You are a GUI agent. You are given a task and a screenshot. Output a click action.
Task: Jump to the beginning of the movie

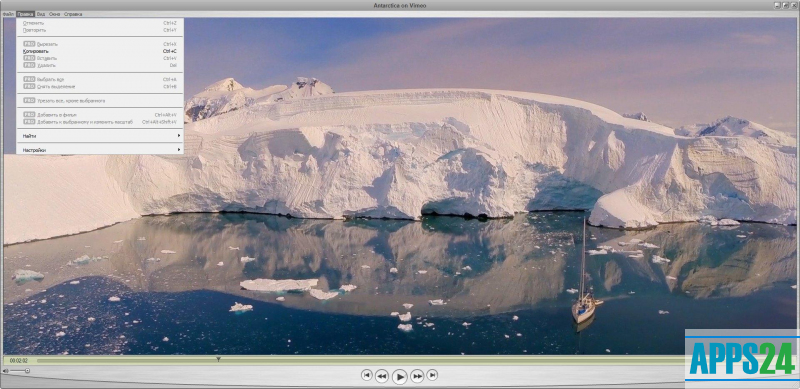366,375
